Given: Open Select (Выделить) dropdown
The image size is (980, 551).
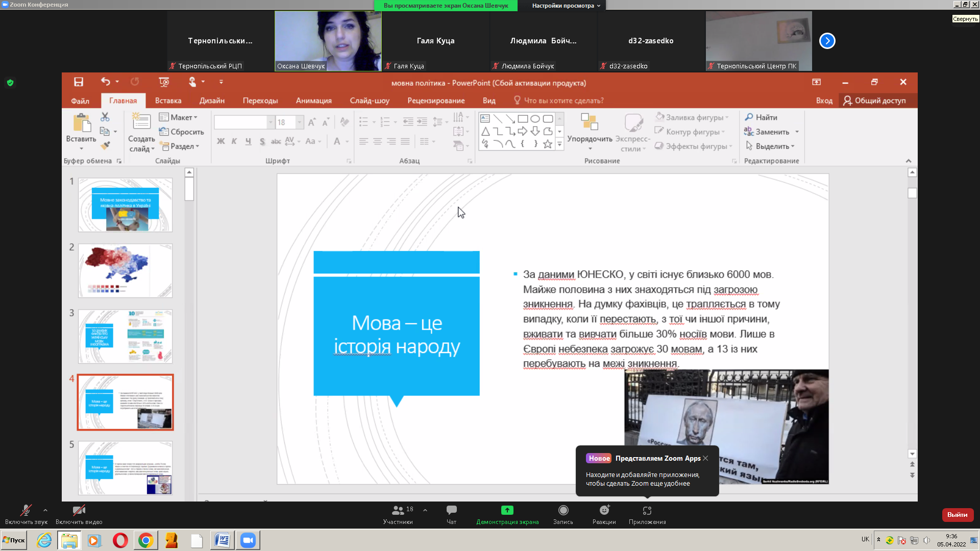Looking at the screenshot, I should (x=770, y=146).
